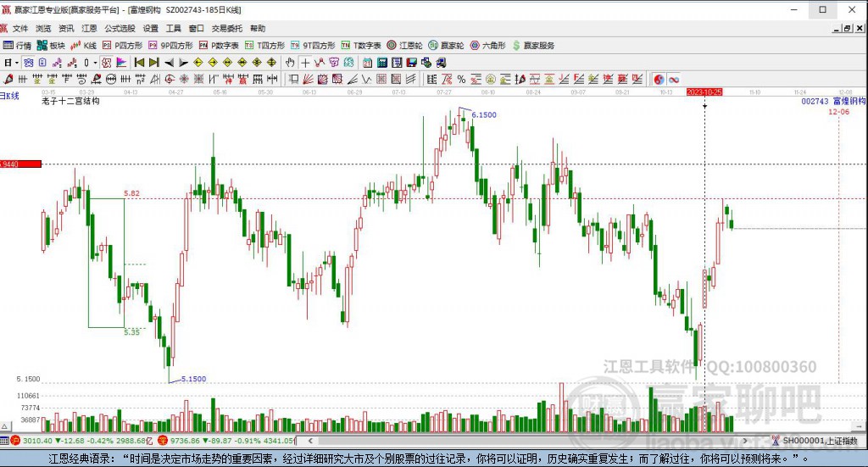Image resolution: width=868 pixels, height=467 pixels.
Task: Click the 5.35 green price label
Action: point(131,332)
